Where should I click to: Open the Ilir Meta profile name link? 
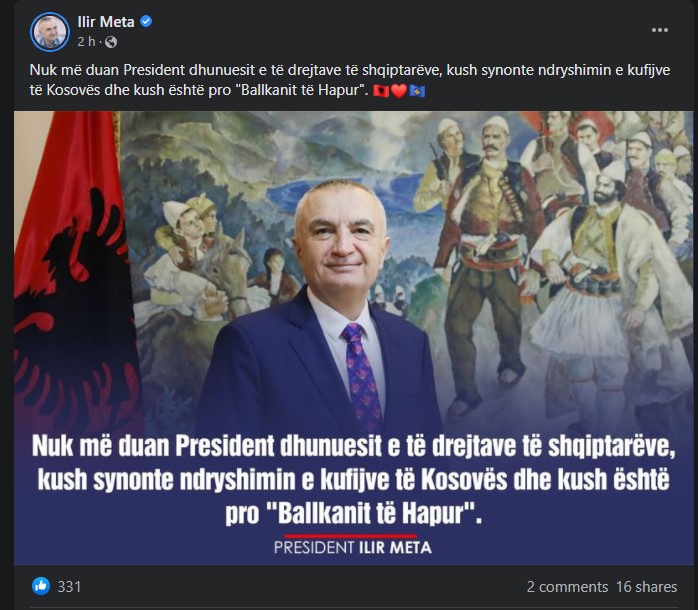coord(106,21)
